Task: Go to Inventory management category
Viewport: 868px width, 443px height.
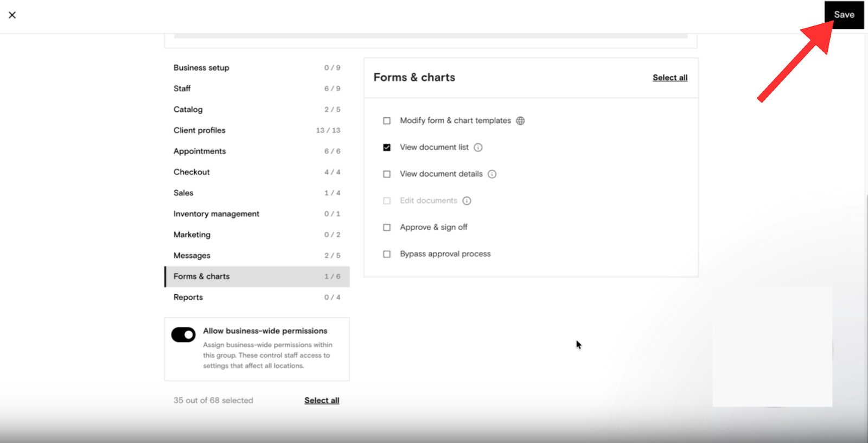Action: tap(257, 214)
